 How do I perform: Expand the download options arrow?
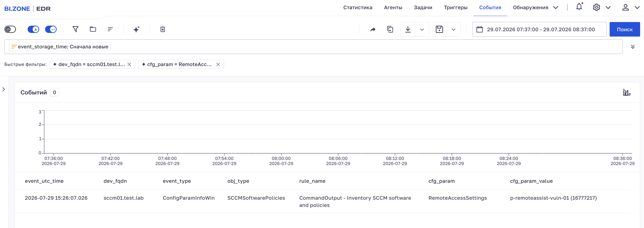coord(422,29)
